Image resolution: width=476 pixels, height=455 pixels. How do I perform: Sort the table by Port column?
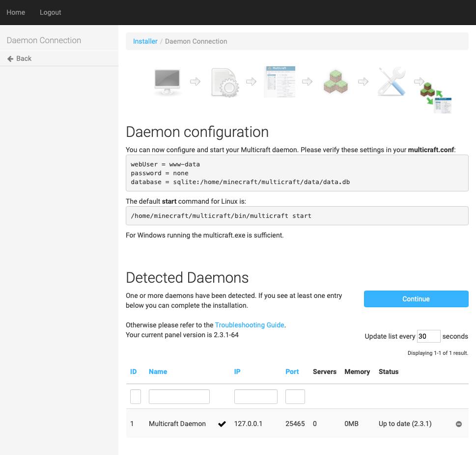[291, 372]
